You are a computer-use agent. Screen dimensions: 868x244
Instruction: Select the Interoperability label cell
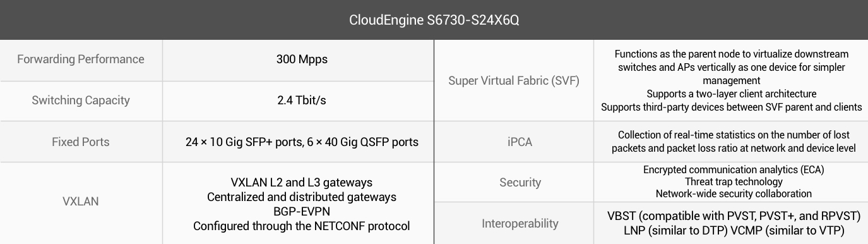tap(514, 223)
